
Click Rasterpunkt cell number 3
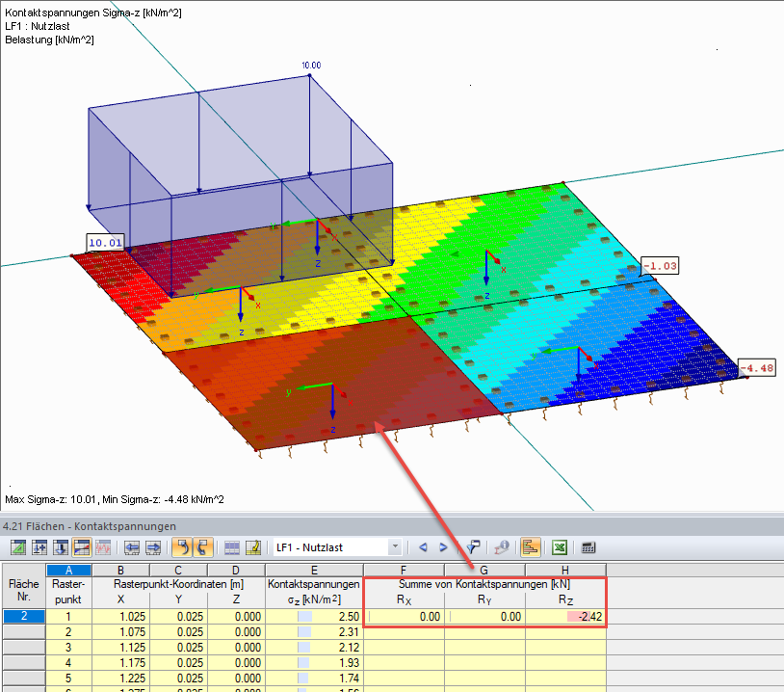pyautogui.click(x=68, y=648)
